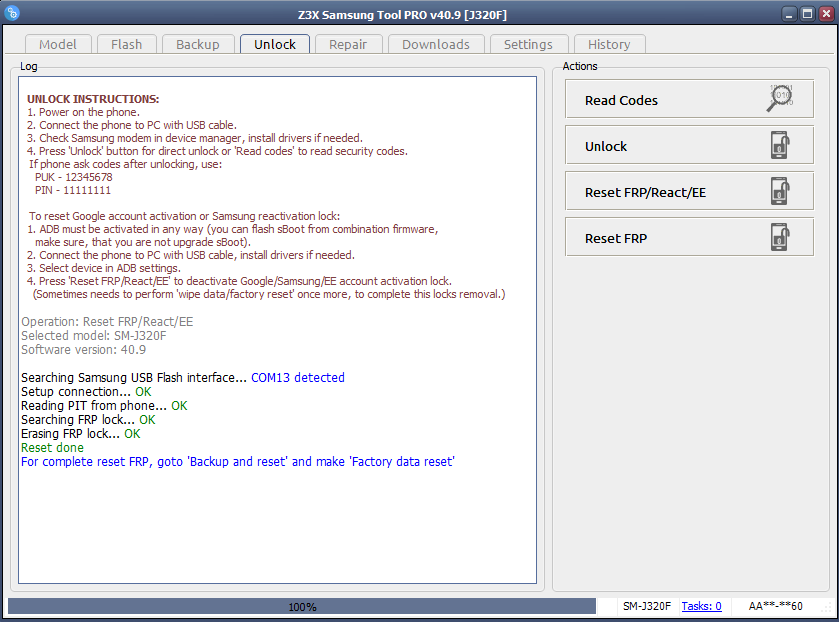Go to the Repair tab
The height and width of the screenshot is (622, 839).
coord(348,44)
